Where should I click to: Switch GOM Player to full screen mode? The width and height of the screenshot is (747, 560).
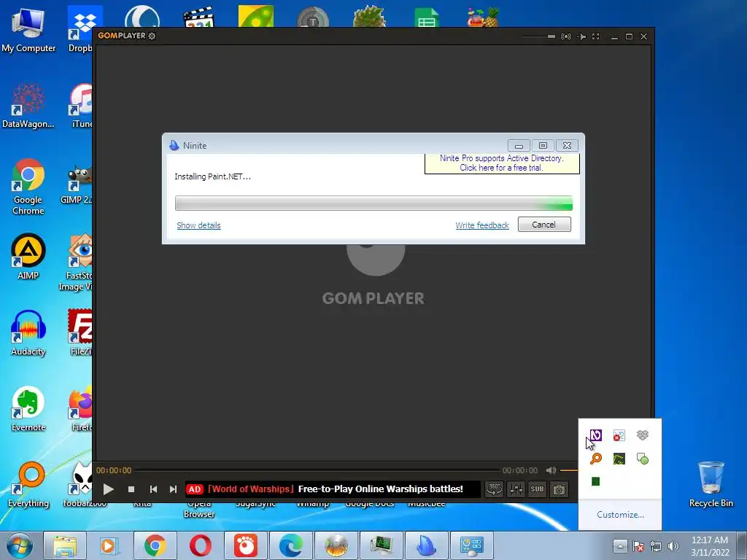click(x=595, y=36)
